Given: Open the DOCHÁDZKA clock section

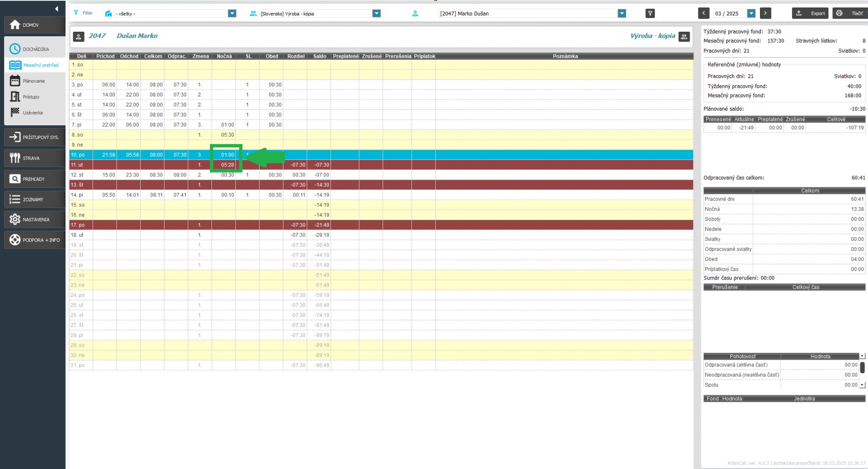Looking at the screenshot, I should click(15, 49).
